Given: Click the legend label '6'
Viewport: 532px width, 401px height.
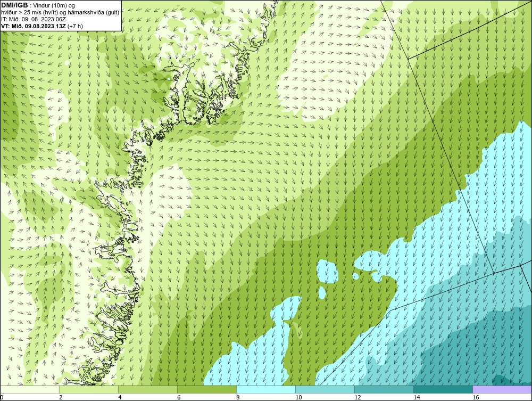Looking at the screenshot, I should (179, 397).
